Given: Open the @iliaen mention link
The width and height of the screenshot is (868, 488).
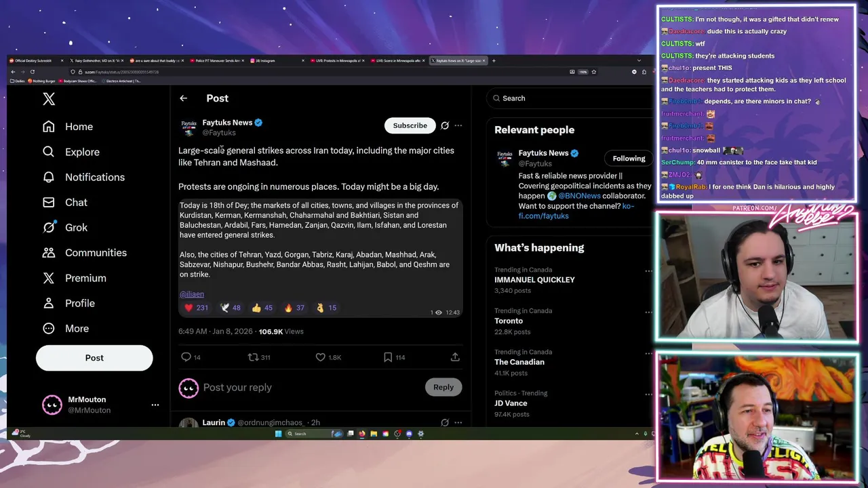Looking at the screenshot, I should tap(192, 294).
